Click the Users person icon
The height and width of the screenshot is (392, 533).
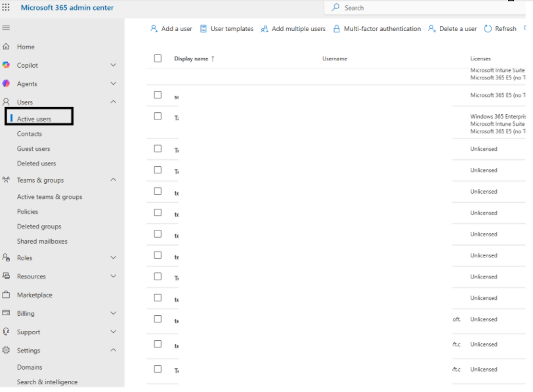6,102
